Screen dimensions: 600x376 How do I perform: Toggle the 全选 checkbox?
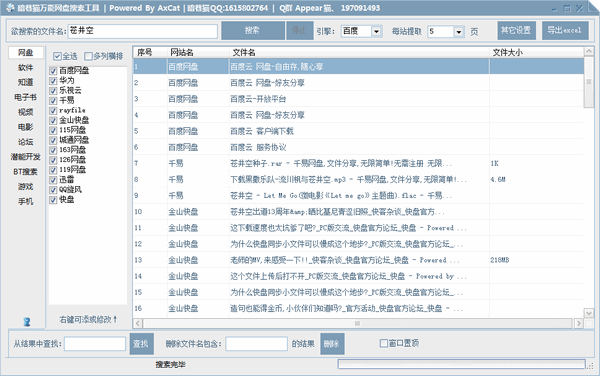pyautogui.click(x=57, y=57)
